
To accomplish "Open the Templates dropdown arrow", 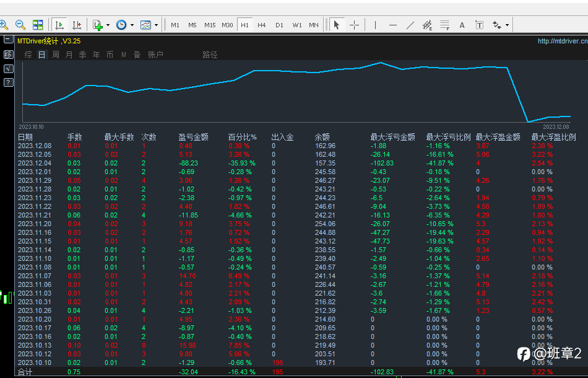I will pos(156,25).
